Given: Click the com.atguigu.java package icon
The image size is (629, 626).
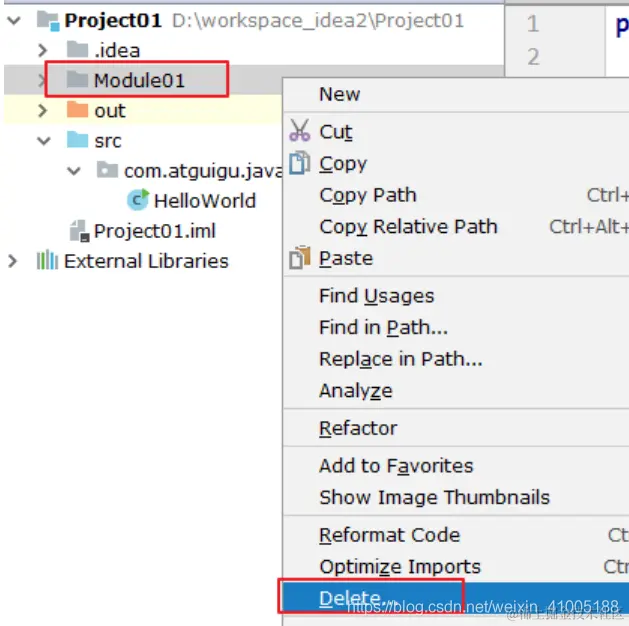Looking at the screenshot, I should click(108, 170).
